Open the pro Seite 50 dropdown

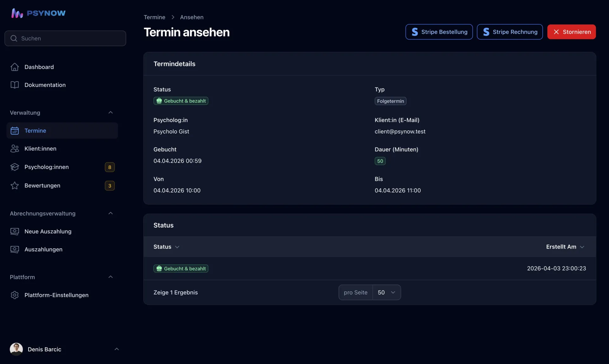(x=386, y=292)
